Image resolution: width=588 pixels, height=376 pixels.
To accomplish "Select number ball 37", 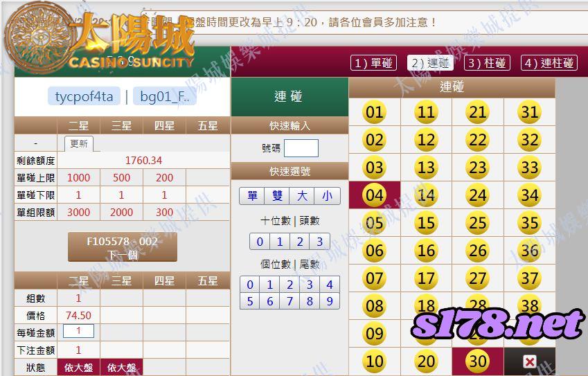I will [x=530, y=278].
